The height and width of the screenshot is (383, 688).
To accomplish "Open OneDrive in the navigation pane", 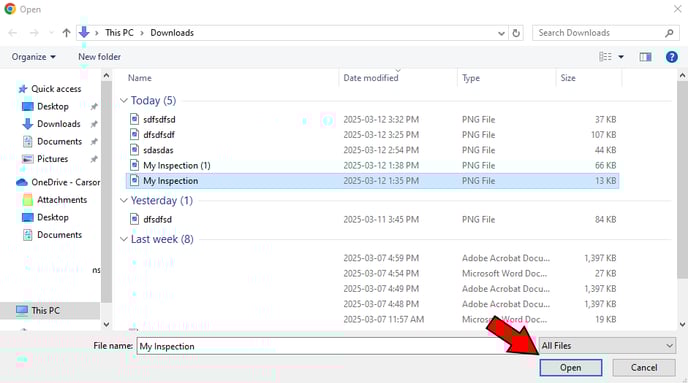I will coord(58,183).
